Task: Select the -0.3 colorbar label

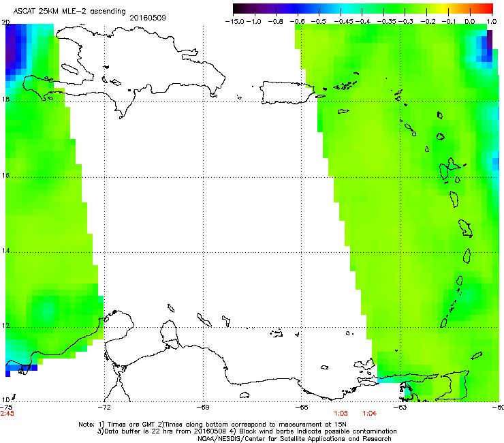Action: tap(406, 22)
